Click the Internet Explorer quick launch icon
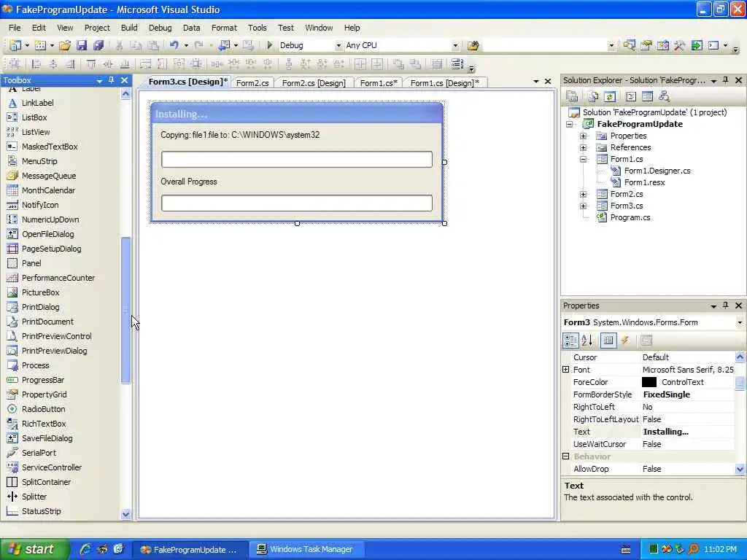Screen dimensions: 747x560 tap(85, 549)
